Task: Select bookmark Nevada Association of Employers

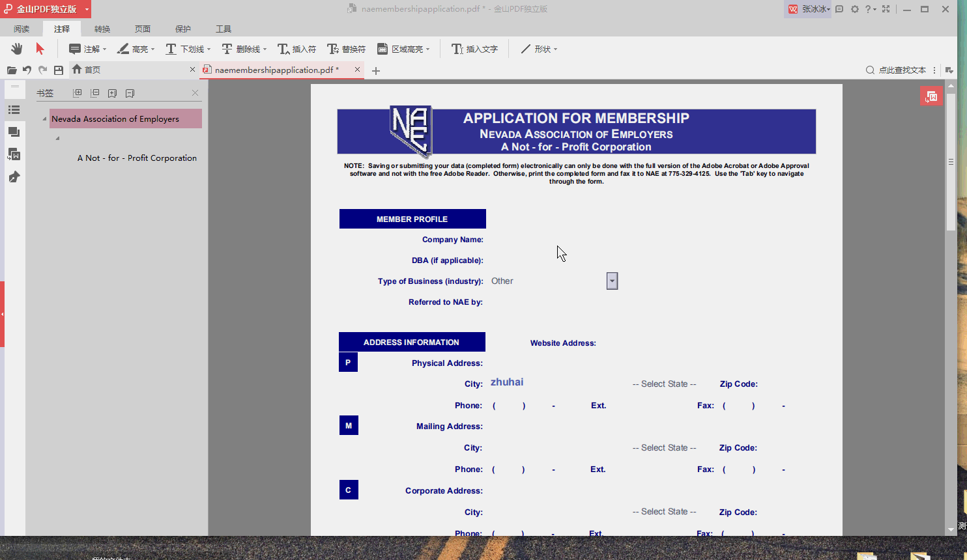Action: [125, 119]
